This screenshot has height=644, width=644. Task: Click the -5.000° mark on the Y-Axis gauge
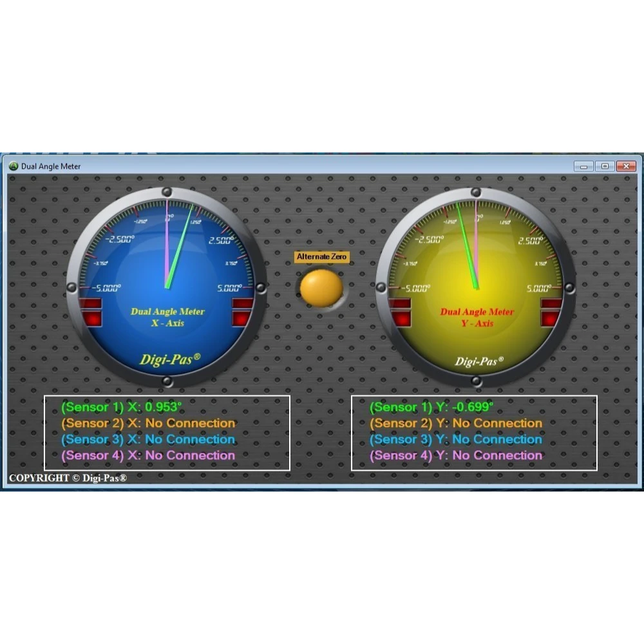415,288
